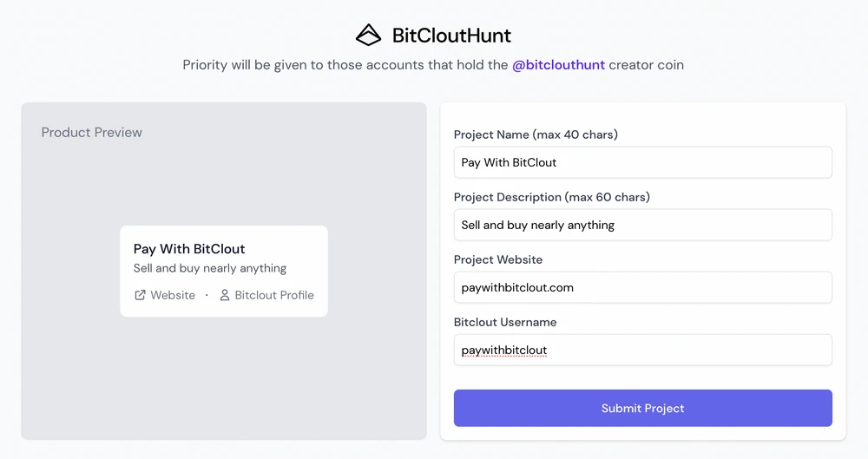Select the Pay With BitClout preview heading
The image size is (868, 459).
coord(189,249)
